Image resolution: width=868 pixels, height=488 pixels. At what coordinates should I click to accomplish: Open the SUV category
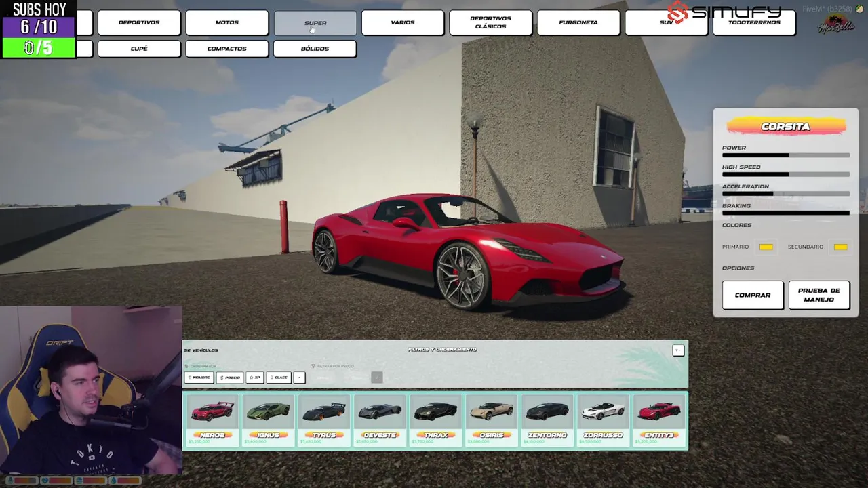[666, 22]
